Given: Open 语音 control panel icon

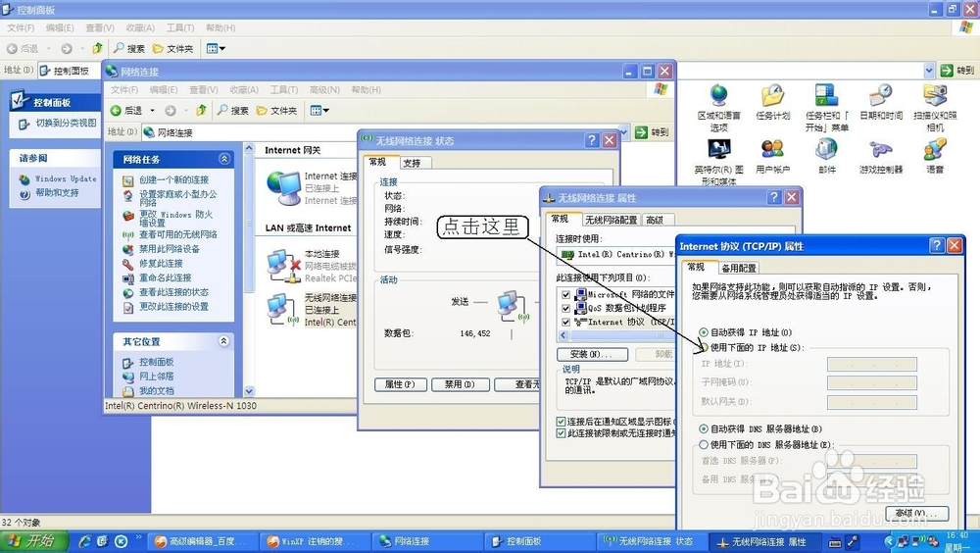Looking at the screenshot, I should coord(935,157).
